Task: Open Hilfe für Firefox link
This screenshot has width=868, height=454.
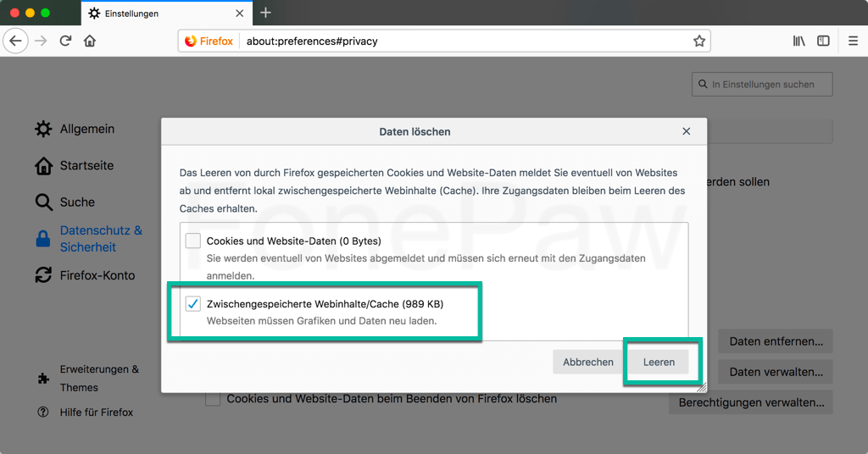Action: (x=86, y=412)
